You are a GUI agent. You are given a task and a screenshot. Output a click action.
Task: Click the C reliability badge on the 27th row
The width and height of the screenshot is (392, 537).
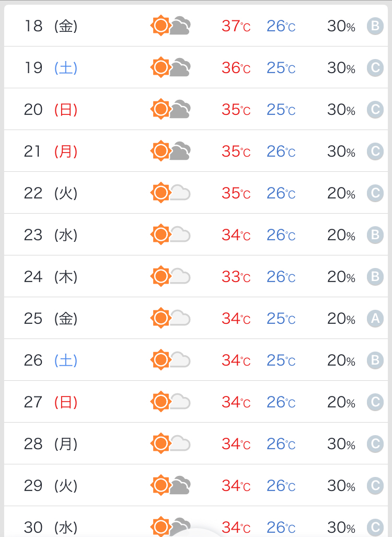point(375,402)
